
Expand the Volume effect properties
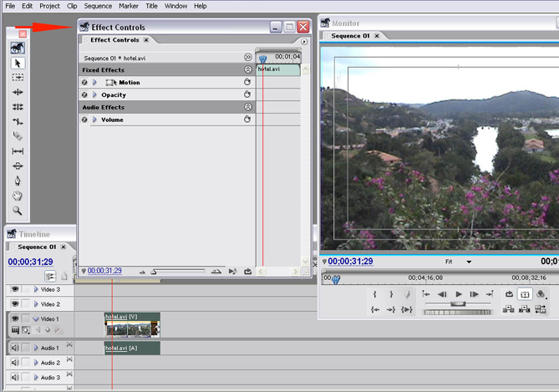coord(94,120)
